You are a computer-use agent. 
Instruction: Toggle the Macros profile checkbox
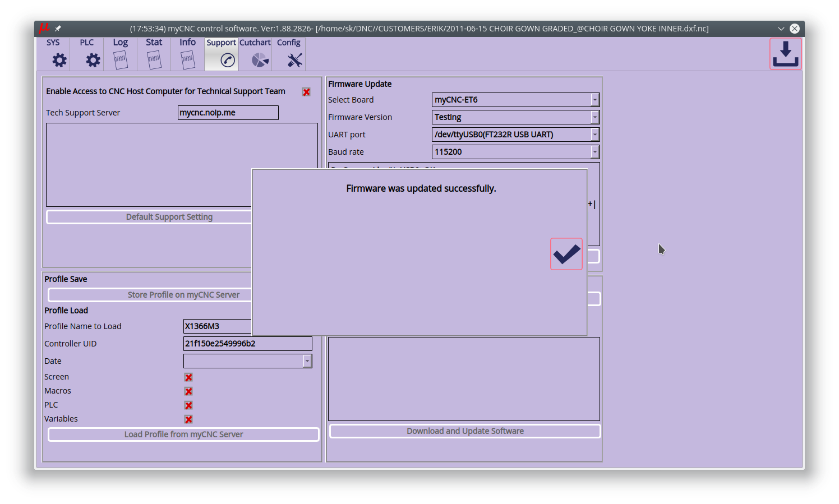(x=188, y=391)
